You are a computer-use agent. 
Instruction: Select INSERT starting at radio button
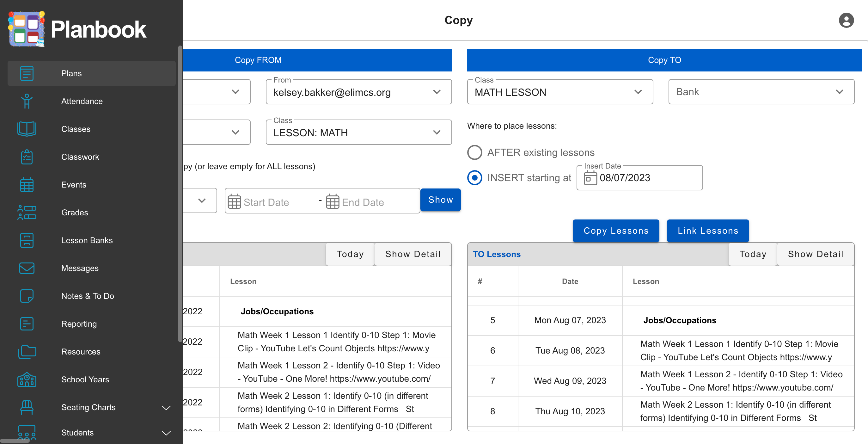[x=475, y=178]
